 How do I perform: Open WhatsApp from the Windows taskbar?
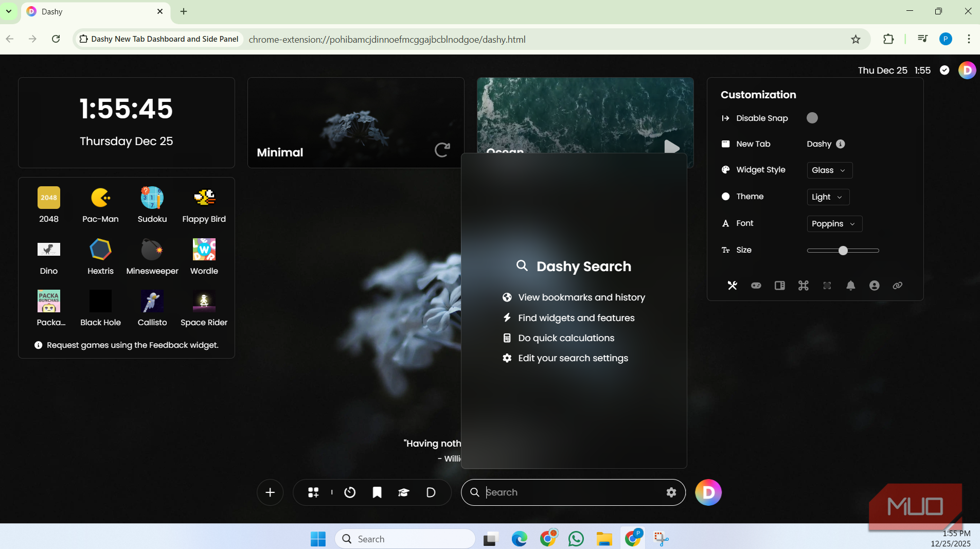point(576,539)
